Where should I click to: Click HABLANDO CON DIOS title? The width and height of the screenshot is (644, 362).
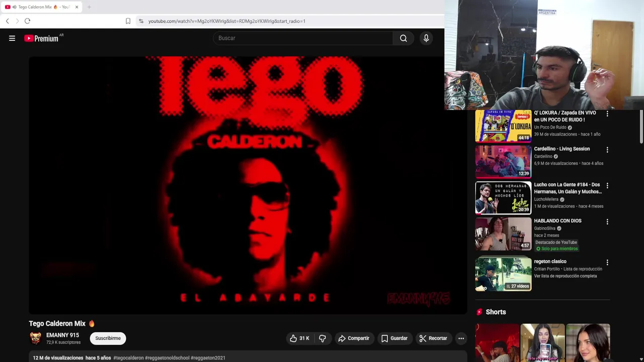(557, 221)
